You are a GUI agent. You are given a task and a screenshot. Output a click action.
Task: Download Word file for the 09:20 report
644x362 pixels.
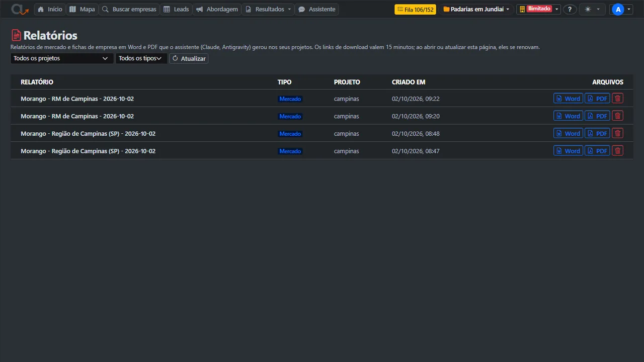click(568, 116)
